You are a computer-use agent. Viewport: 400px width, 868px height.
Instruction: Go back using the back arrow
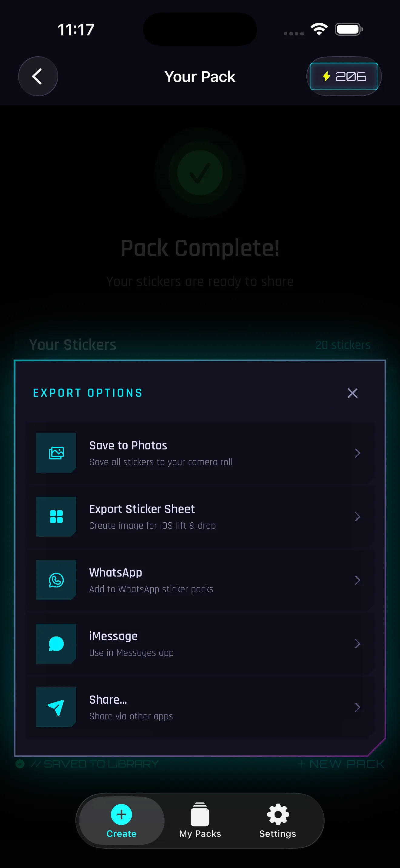38,76
